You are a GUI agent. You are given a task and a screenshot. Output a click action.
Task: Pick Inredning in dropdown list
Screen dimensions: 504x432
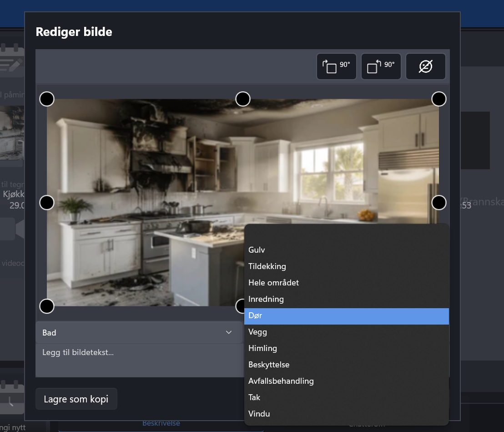(x=347, y=299)
